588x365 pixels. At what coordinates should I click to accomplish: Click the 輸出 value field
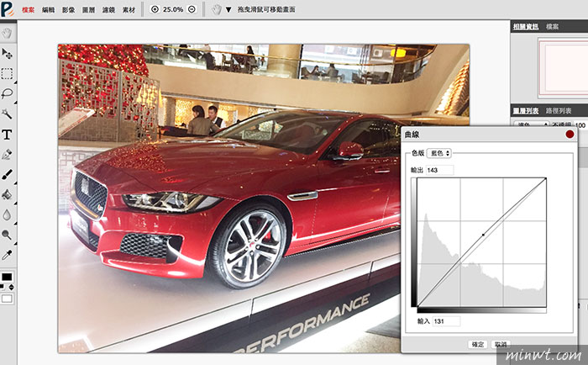coord(439,170)
